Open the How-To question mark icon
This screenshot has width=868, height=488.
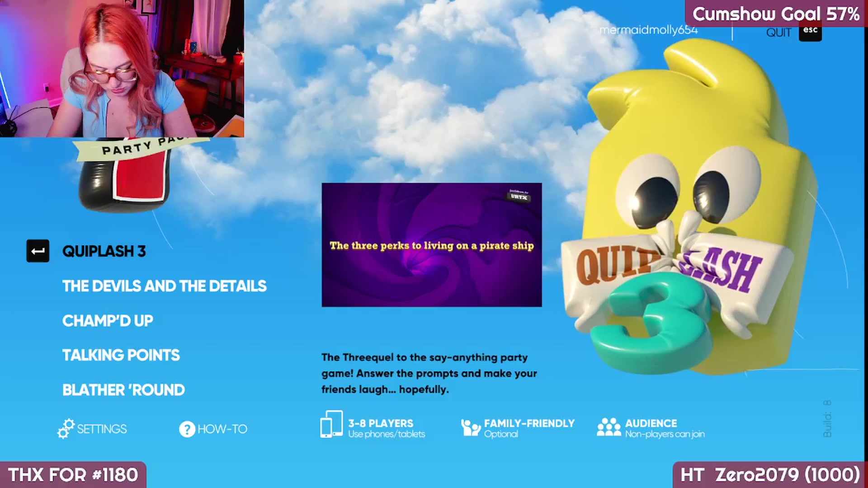187,429
